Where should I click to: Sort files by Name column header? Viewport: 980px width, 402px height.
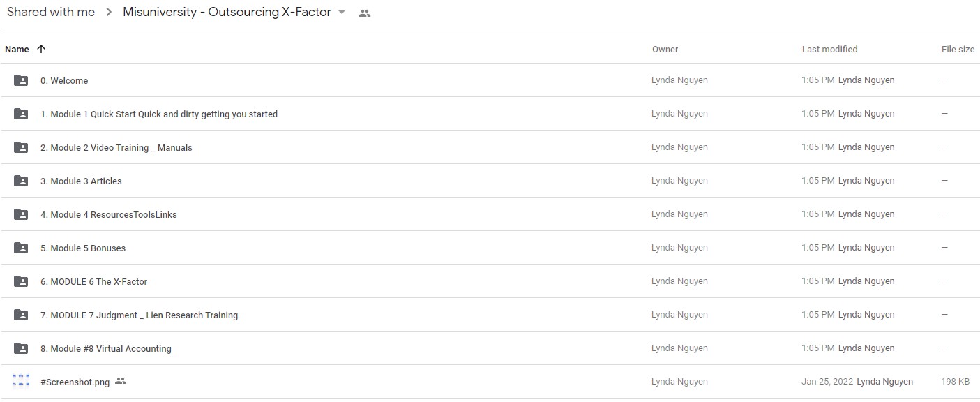17,49
